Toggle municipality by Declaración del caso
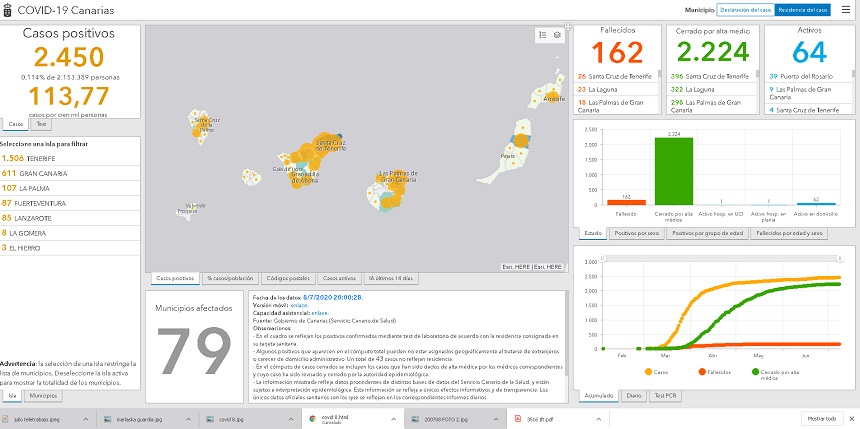Viewport: 860px width, 429px height. [x=746, y=10]
